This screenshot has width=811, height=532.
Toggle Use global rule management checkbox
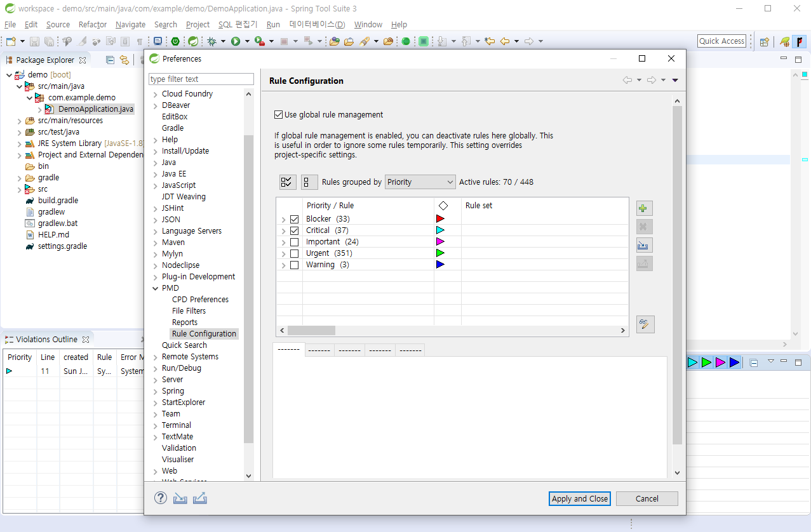pyautogui.click(x=278, y=115)
